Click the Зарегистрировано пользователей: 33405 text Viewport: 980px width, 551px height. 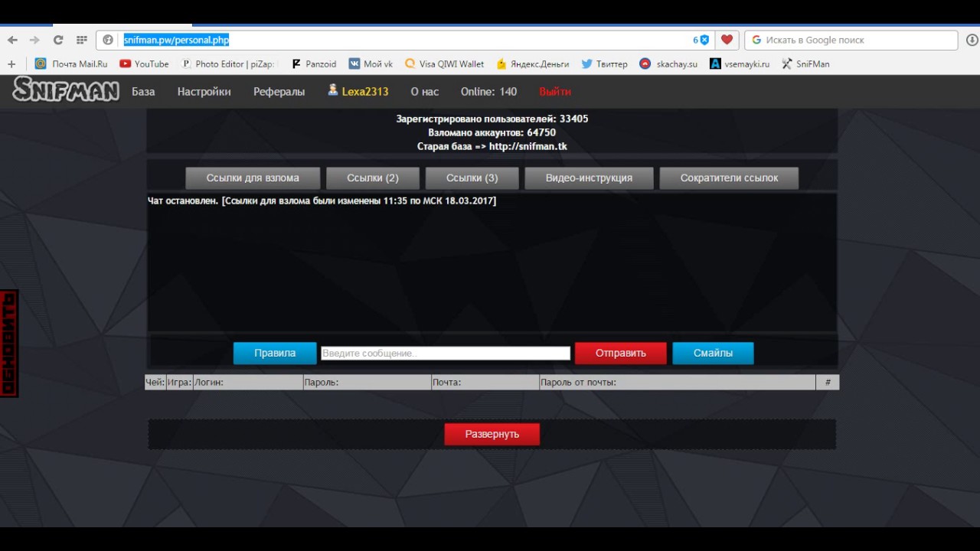click(492, 119)
